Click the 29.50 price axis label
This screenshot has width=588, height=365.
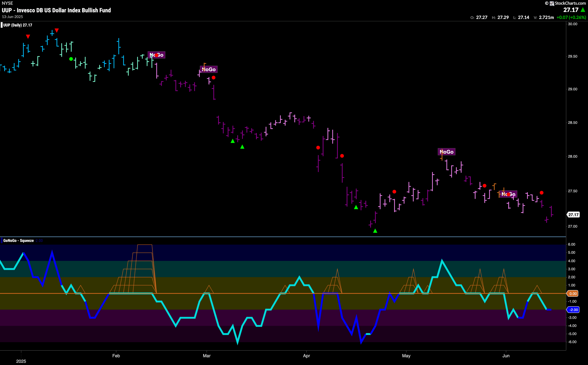click(573, 56)
